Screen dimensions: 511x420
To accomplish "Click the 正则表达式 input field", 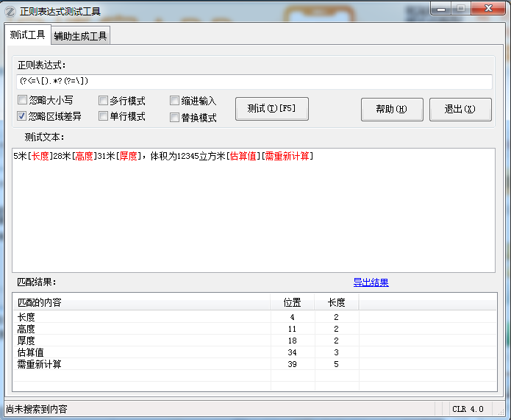I will 254,82.
